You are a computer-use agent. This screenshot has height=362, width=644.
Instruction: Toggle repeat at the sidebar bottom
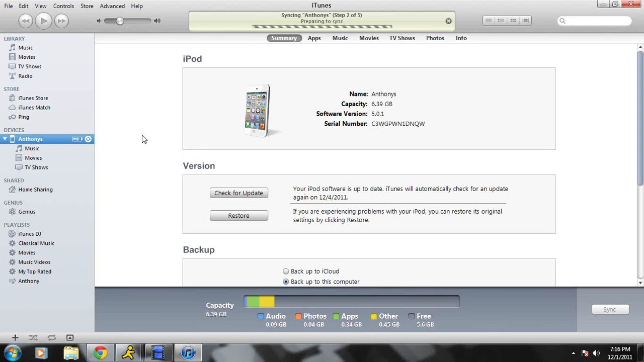pos(52,338)
